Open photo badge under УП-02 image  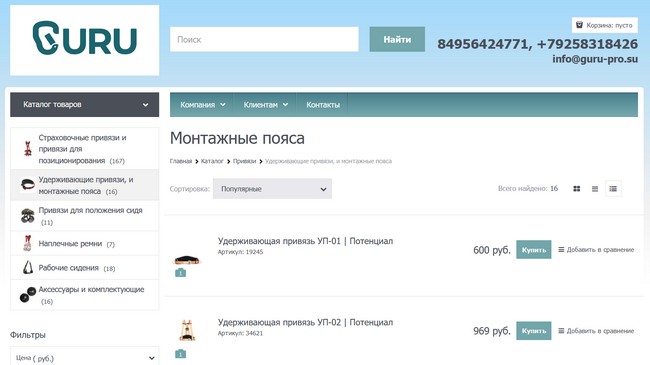click(x=180, y=354)
